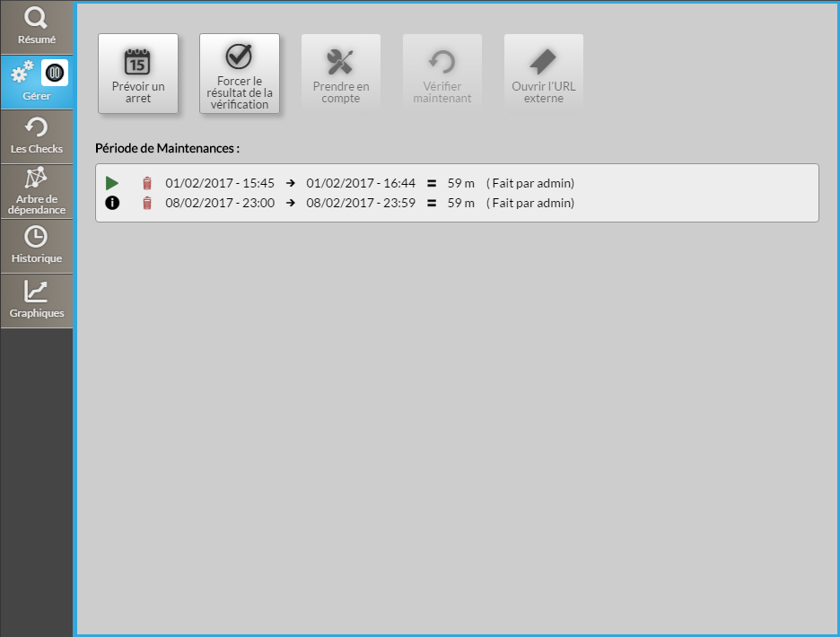Delete the 01/02/2017 maintenance with trash icon
Viewport: 840px width, 637px height.
tap(147, 183)
